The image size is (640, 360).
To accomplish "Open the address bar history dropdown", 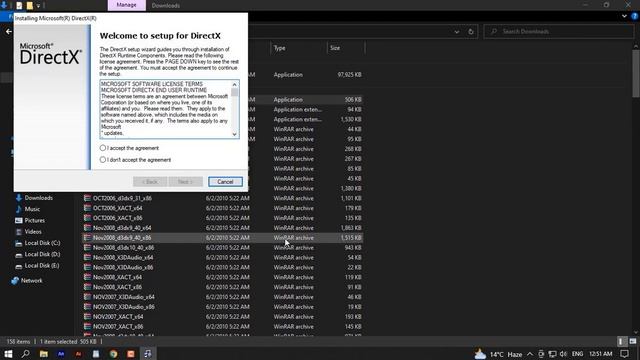I will 457,31.
